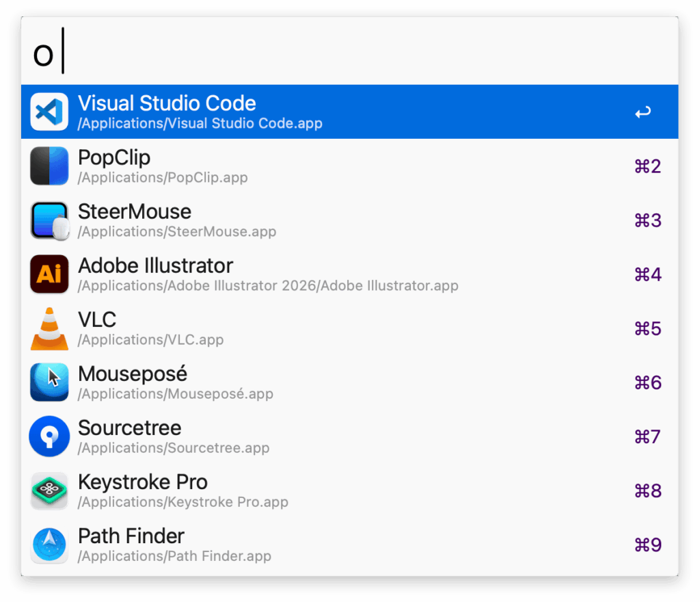Click the Mouseposé cursor icon
The height and width of the screenshot is (602, 700).
[x=49, y=382]
